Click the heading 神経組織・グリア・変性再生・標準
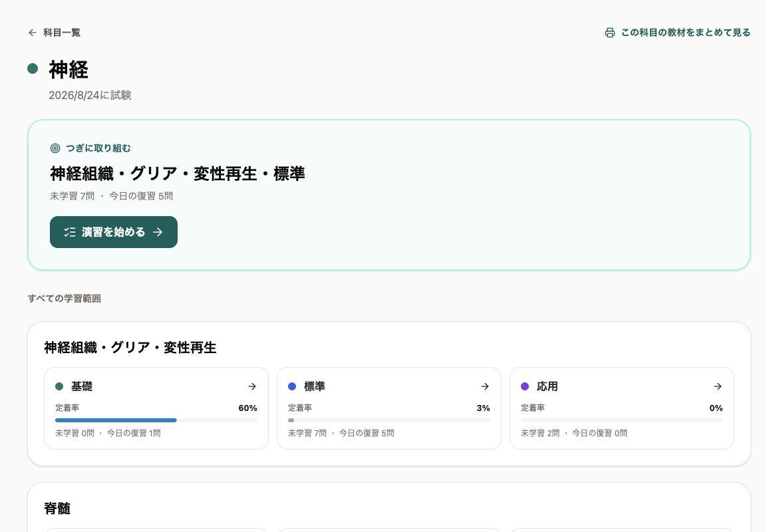The height and width of the screenshot is (532, 765). tap(178, 174)
